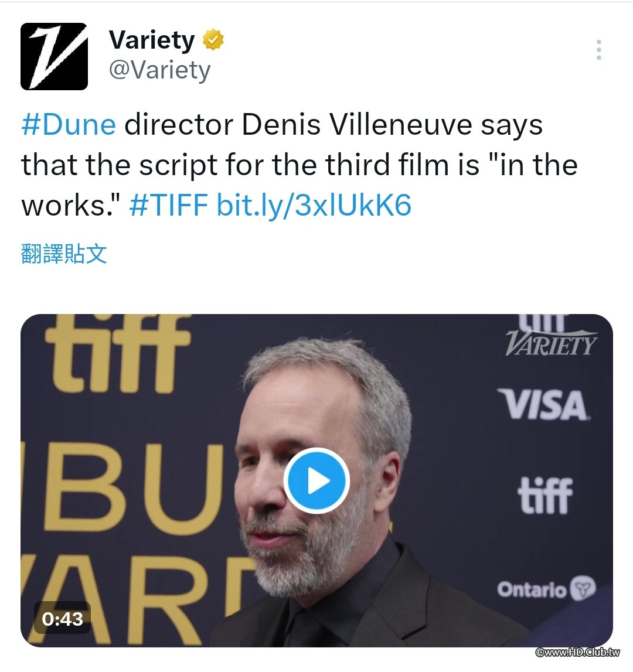Play the video with the blue play button
The image size is (633, 672).
tap(316, 480)
